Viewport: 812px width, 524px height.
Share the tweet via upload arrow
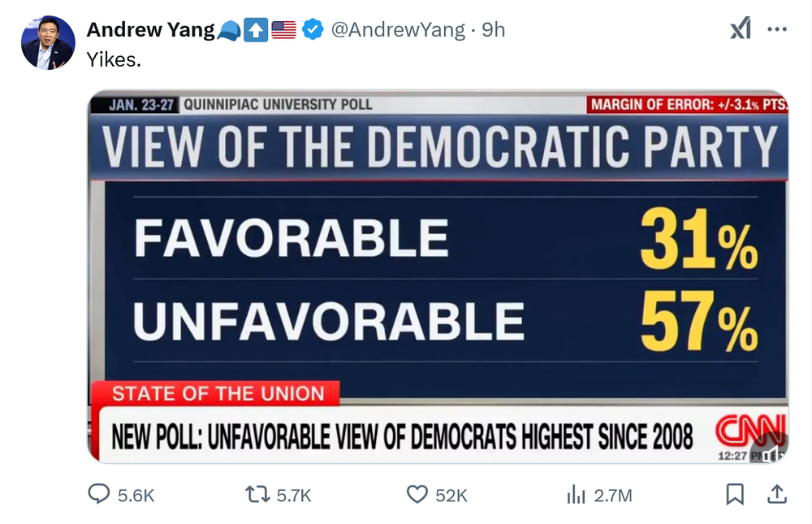click(775, 494)
